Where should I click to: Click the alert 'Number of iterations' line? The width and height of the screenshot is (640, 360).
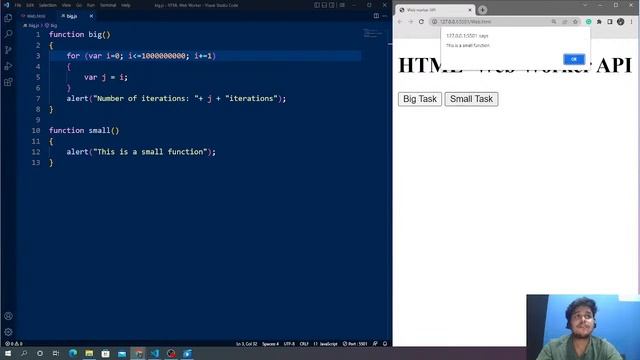point(176,98)
